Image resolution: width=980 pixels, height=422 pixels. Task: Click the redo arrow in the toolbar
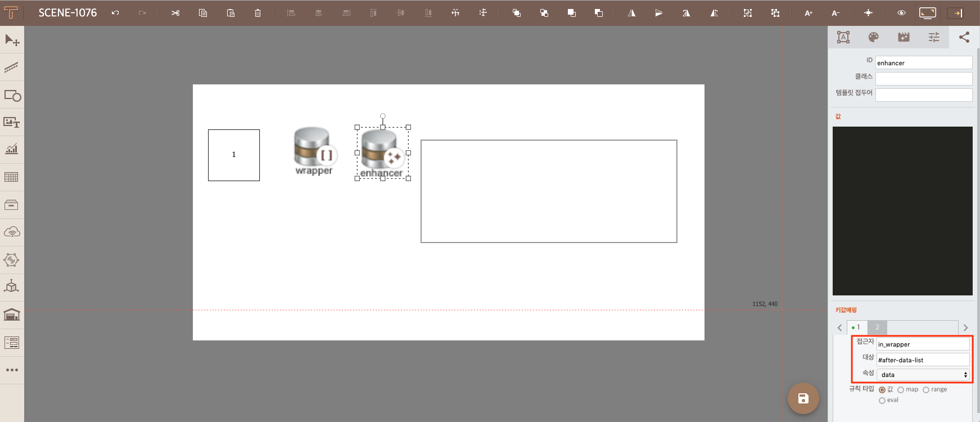[x=142, y=13]
